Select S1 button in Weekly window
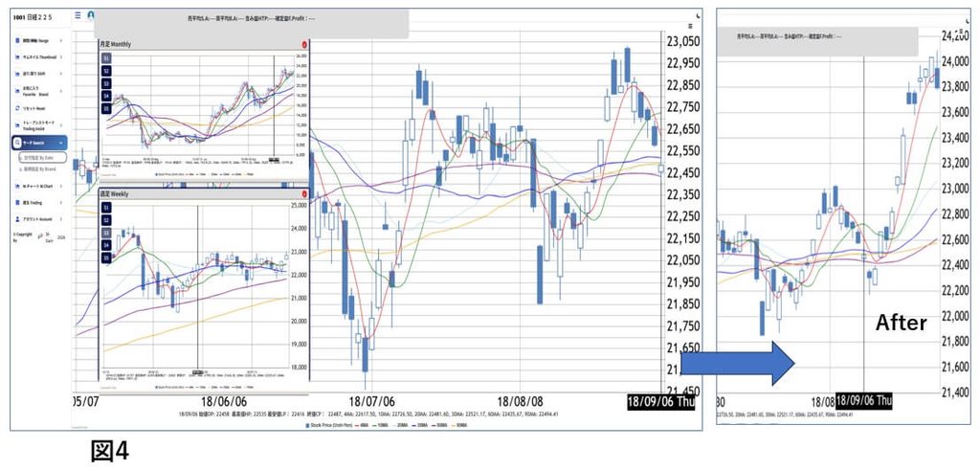 point(106,208)
